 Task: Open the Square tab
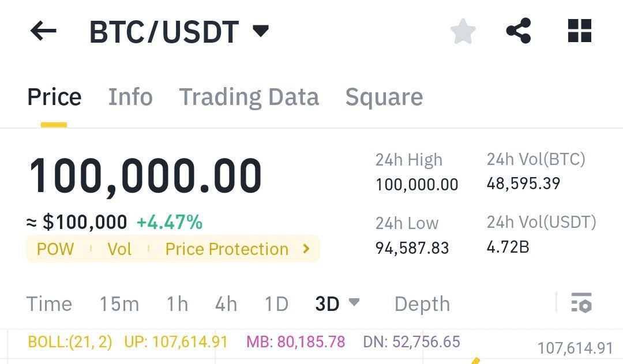384,97
